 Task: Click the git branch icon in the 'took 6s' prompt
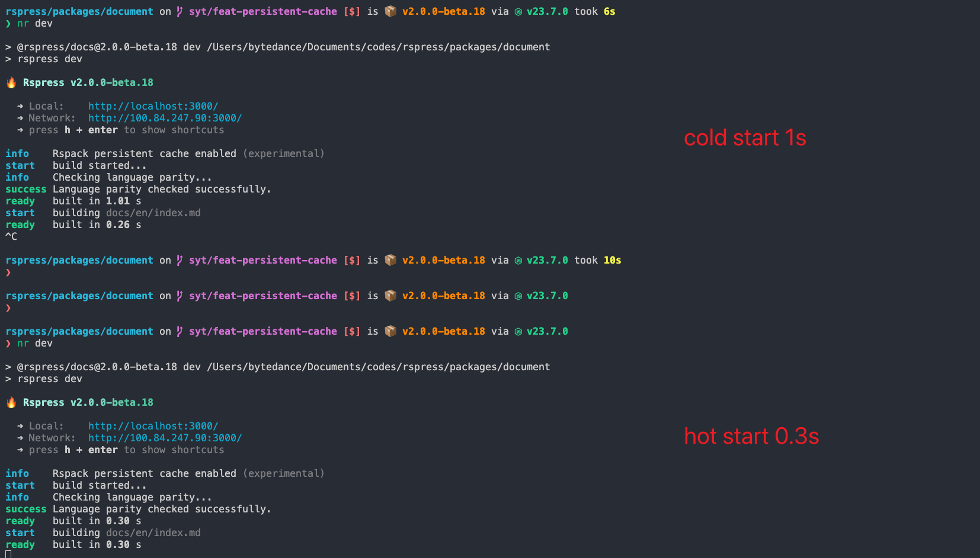coord(180,11)
